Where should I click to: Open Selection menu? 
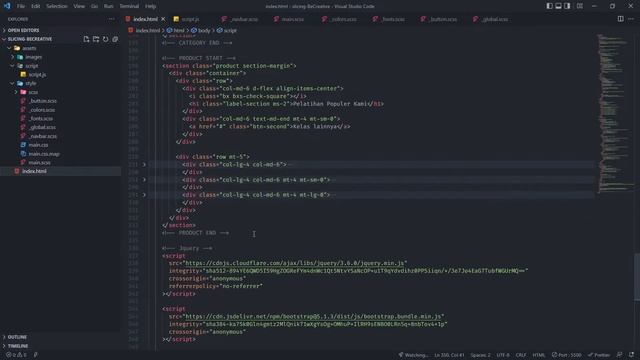click(57, 6)
